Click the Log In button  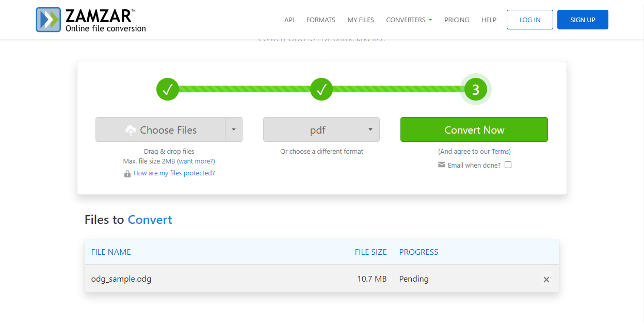(530, 20)
